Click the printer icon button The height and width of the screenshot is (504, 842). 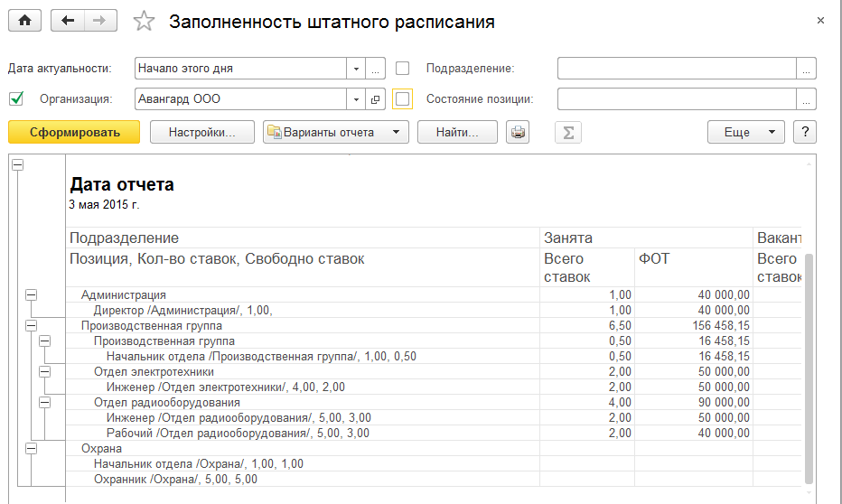coord(518,133)
